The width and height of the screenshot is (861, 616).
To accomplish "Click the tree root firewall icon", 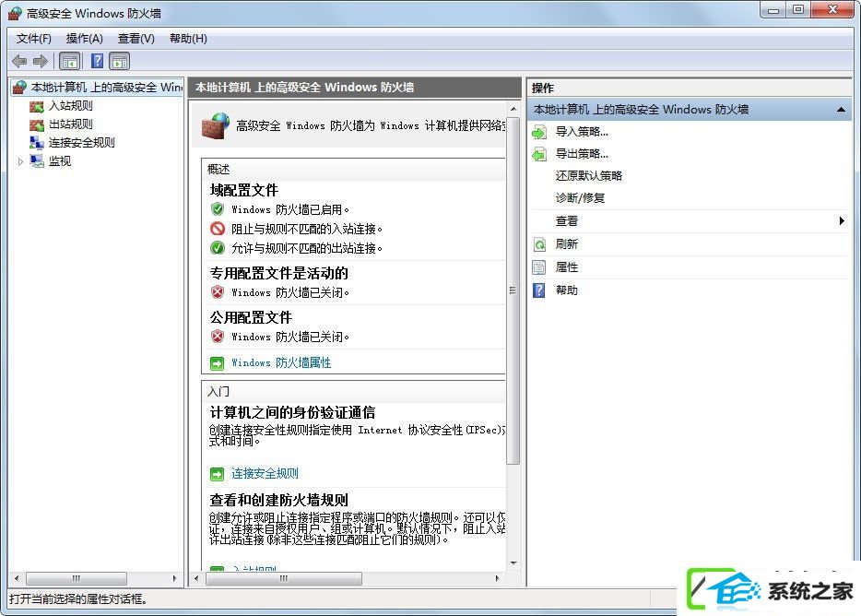I will 19,88.
